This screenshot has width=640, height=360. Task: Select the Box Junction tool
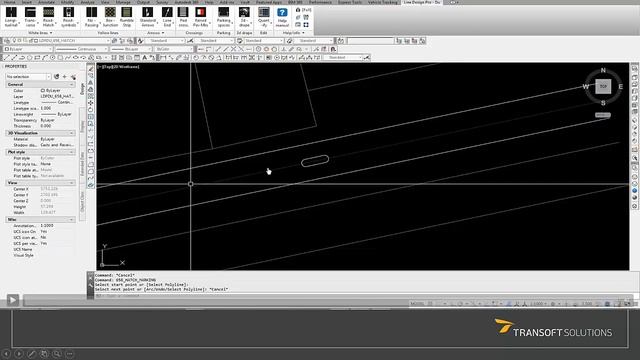(110, 17)
